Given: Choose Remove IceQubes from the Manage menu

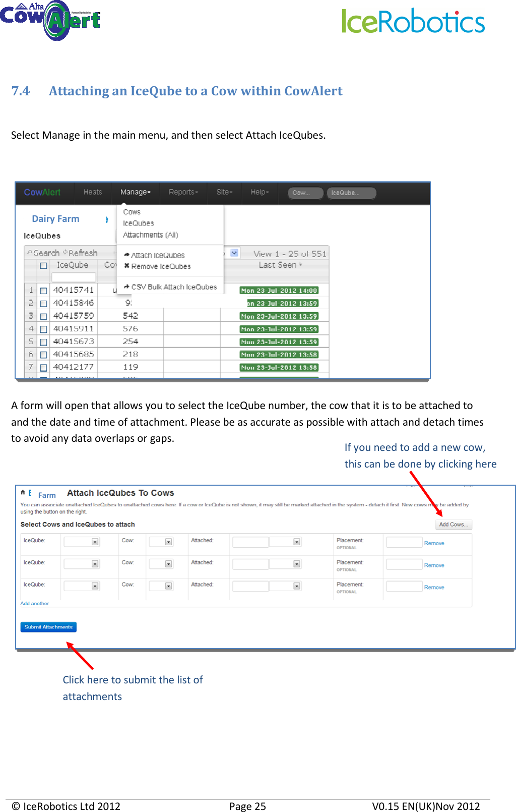Looking at the screenshot, I should [x=161, y=266].
